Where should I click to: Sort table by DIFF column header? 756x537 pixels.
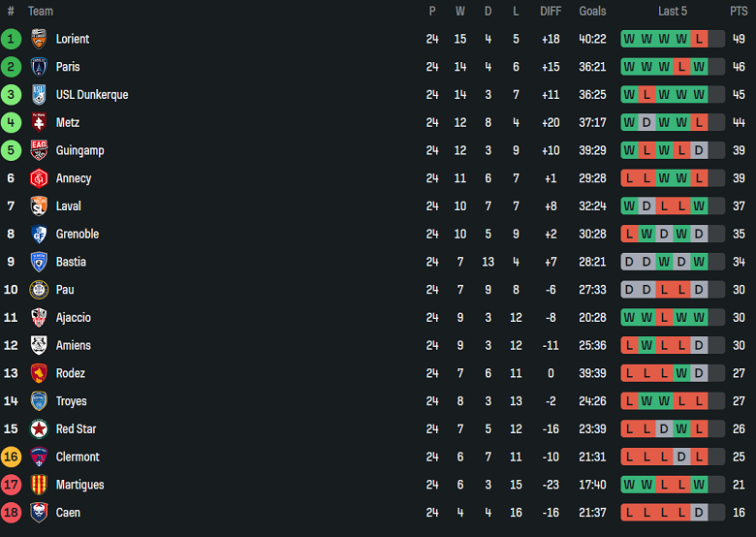(x=551, y=12)
